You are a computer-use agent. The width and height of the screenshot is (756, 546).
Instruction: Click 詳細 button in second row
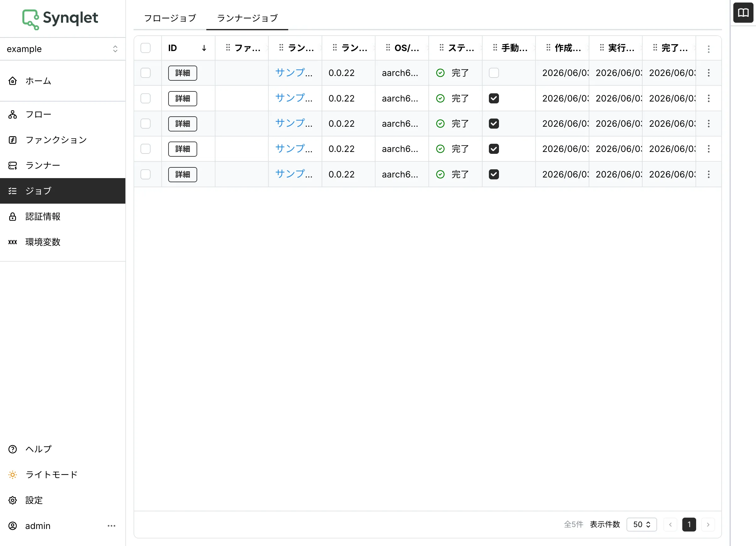pos(182,99)
